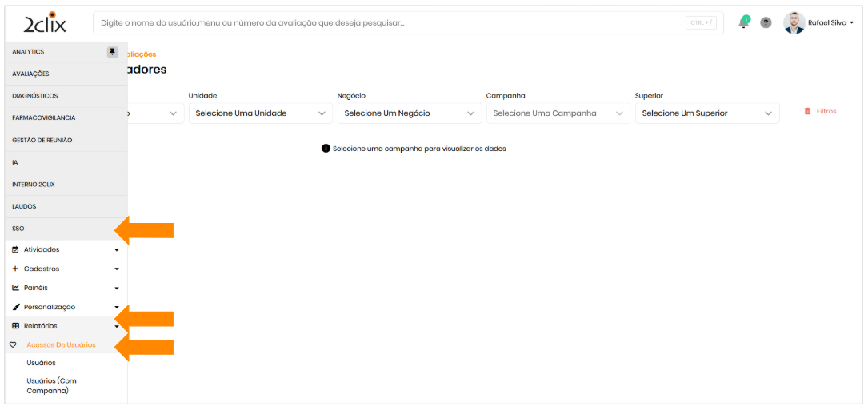Viewport: 868px width, 410px height.
Task: Click Rafael Silva's profile avatar
Action: (x=794, y=23)
